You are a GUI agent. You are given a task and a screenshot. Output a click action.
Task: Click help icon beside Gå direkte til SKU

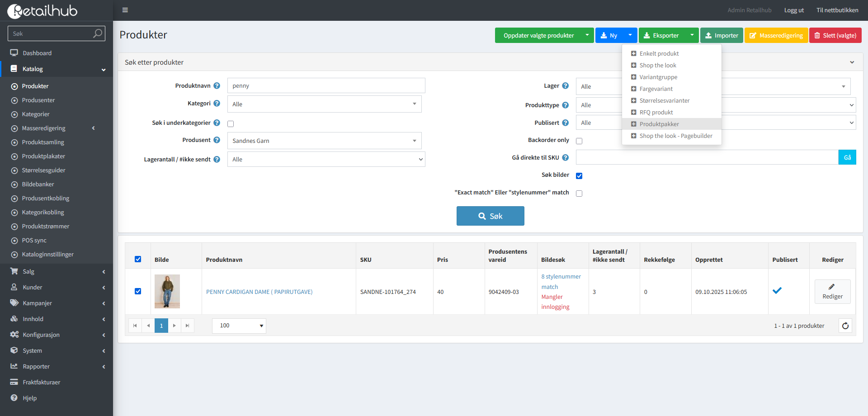click(565, 158)
